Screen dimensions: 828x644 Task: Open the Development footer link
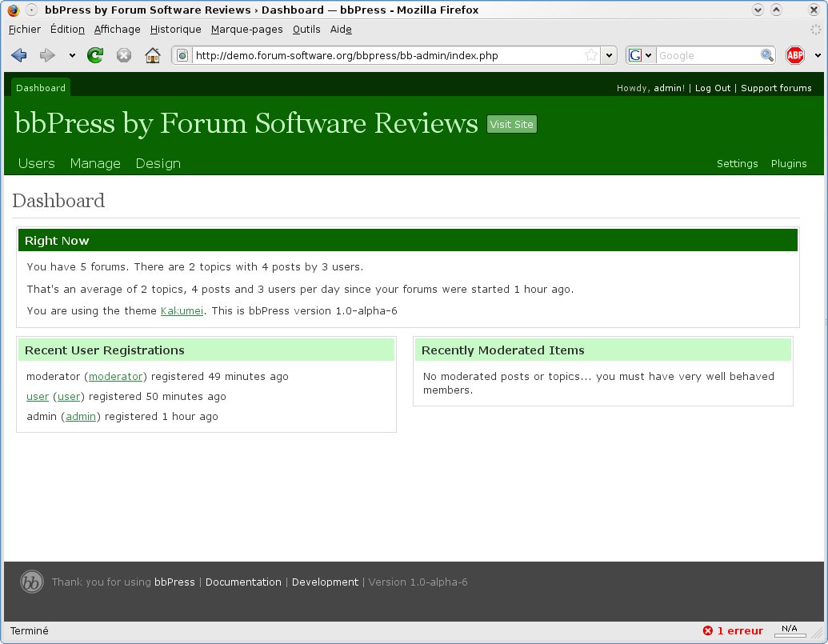(x=325, y=582)
